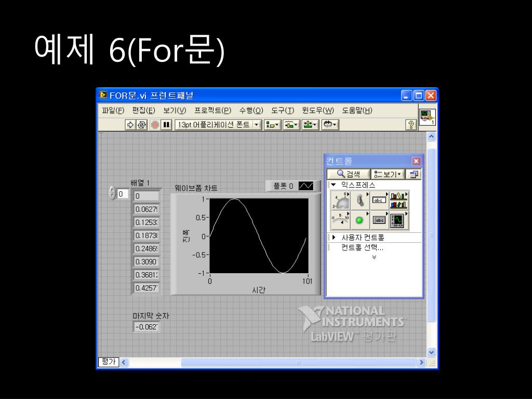Collapse the 익스프레스 palette category
The height and width of the screenshot is (399, 532).
tap(334, 185)
